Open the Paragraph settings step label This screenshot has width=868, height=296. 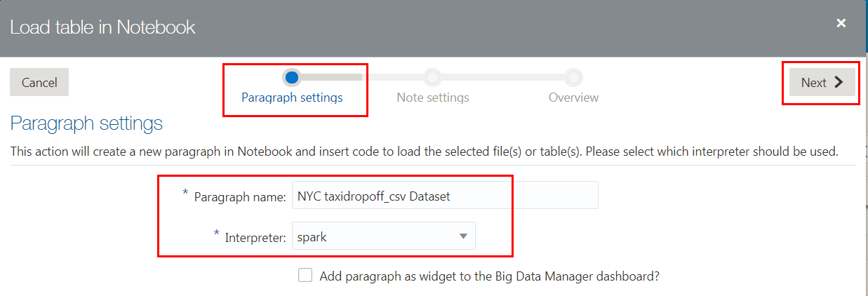pos(292,97)
